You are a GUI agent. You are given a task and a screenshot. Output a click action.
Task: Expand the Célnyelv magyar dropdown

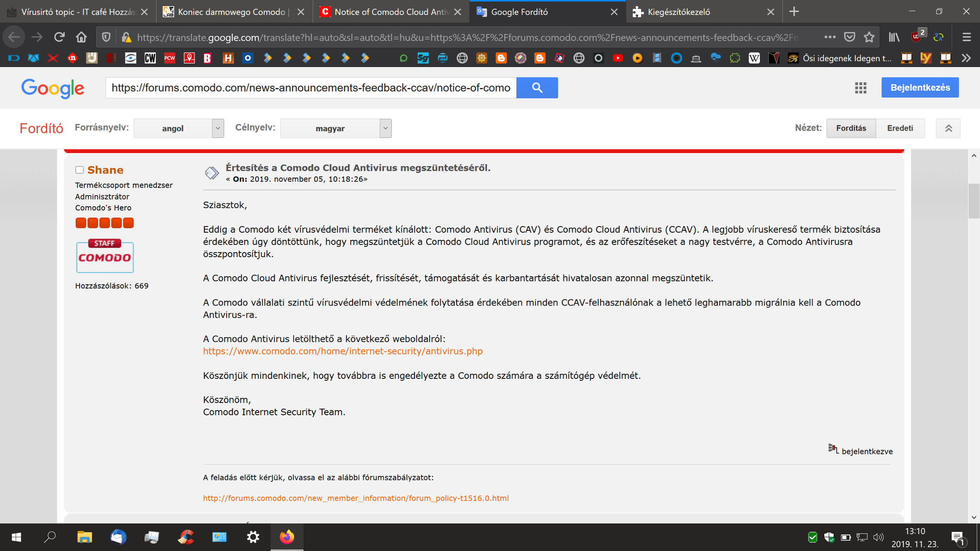335,128
